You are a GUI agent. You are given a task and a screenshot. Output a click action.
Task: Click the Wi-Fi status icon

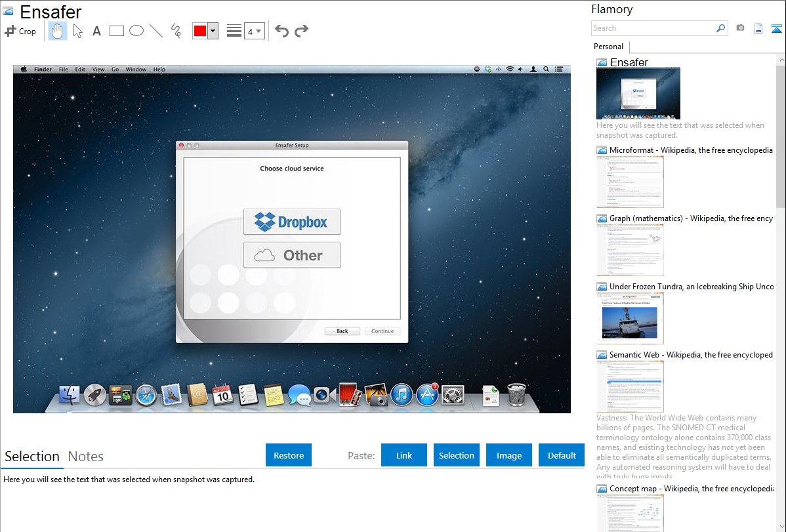[510, 69]
